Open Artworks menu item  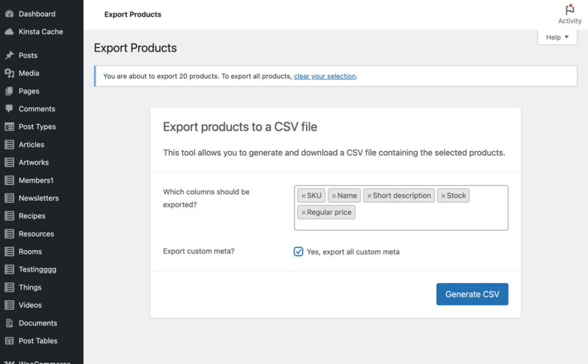(x=34, y=163)
